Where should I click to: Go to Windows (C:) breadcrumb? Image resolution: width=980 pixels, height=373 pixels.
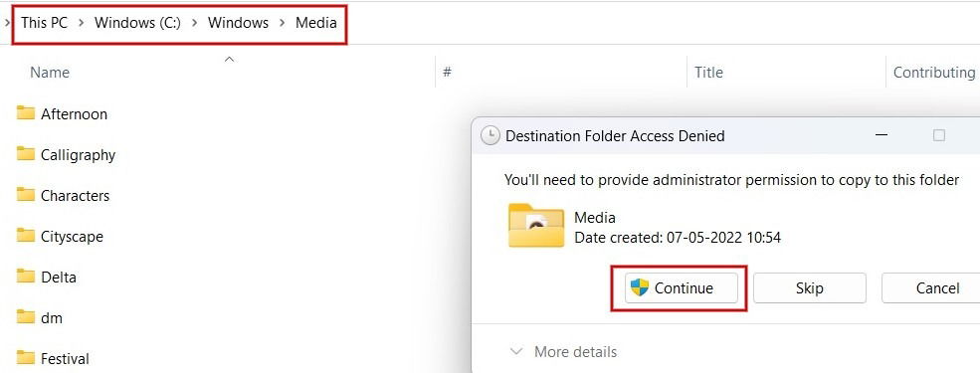click(x=137, y=23)
